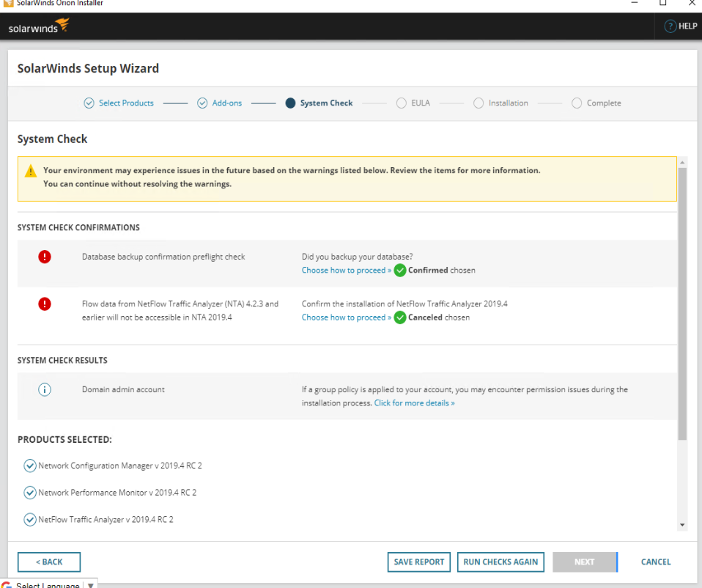Click 'Confirmed chosen' status text
Screen dimensions: 702x588
[441, 271]
